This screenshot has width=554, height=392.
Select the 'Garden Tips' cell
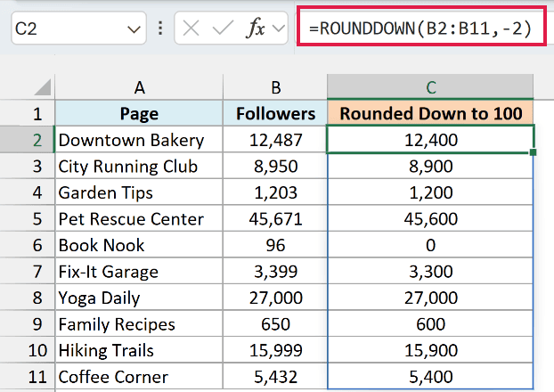(x=139, y=192)
